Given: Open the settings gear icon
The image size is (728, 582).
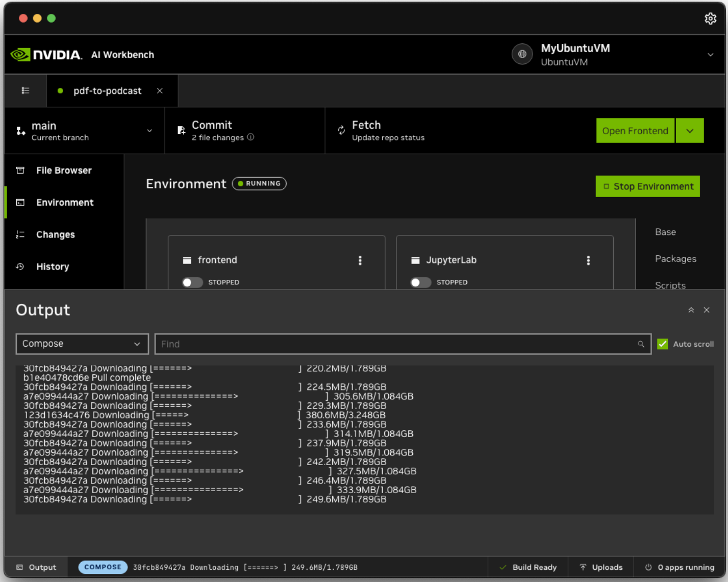Looking at the screenshot, I should 710,19.
